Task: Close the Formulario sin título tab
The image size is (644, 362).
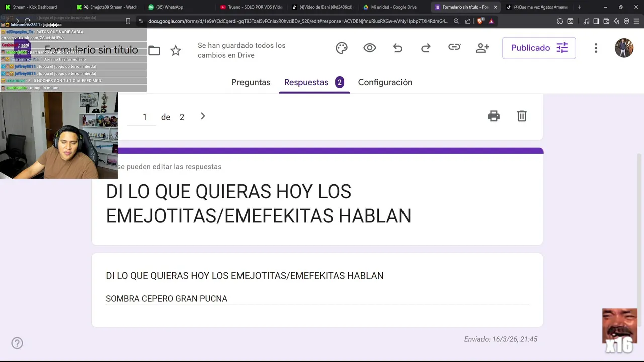Action: click(495, 7)
